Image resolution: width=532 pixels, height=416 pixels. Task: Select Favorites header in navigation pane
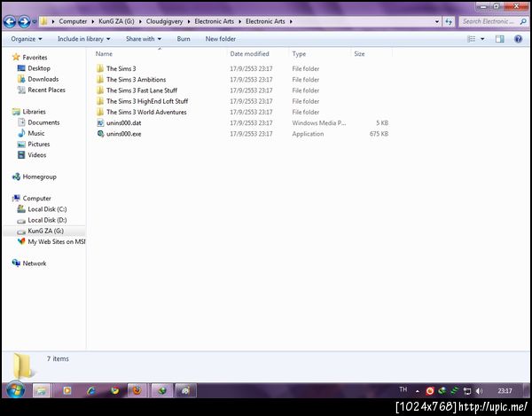pos(35,58)
